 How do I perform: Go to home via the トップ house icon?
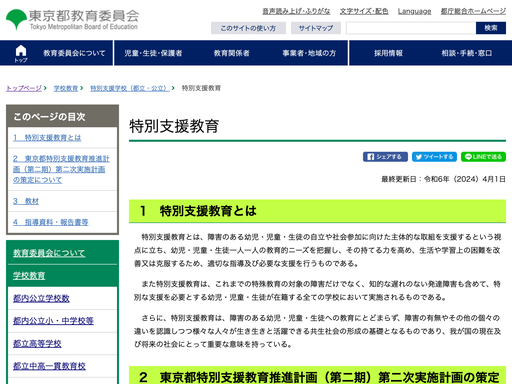[x=21, y=53]
